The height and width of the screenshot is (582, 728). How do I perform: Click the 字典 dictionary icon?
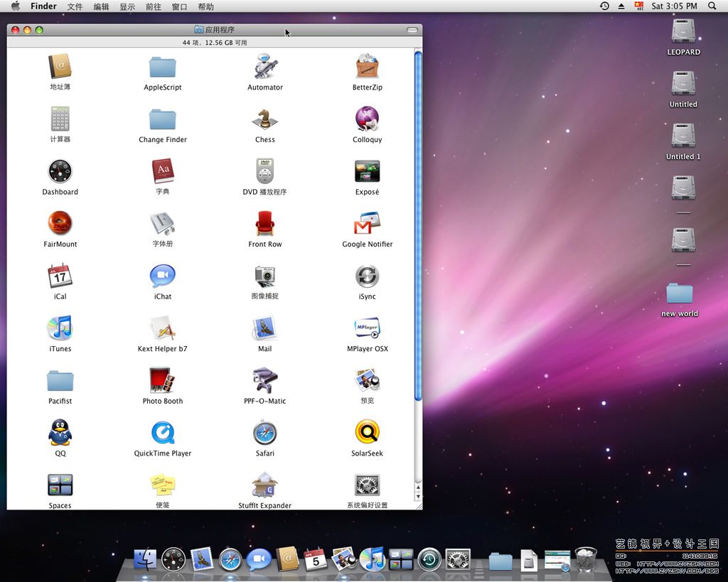click(163, 171)
